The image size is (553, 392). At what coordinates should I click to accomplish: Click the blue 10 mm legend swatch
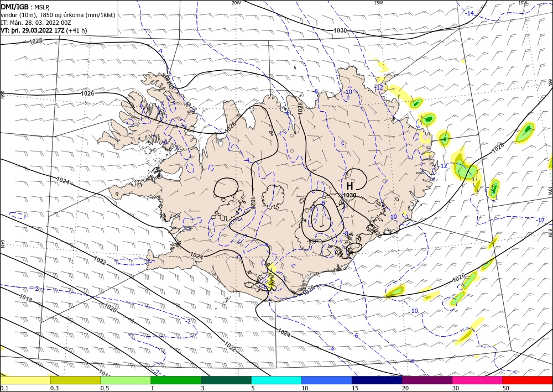(327, 380)
